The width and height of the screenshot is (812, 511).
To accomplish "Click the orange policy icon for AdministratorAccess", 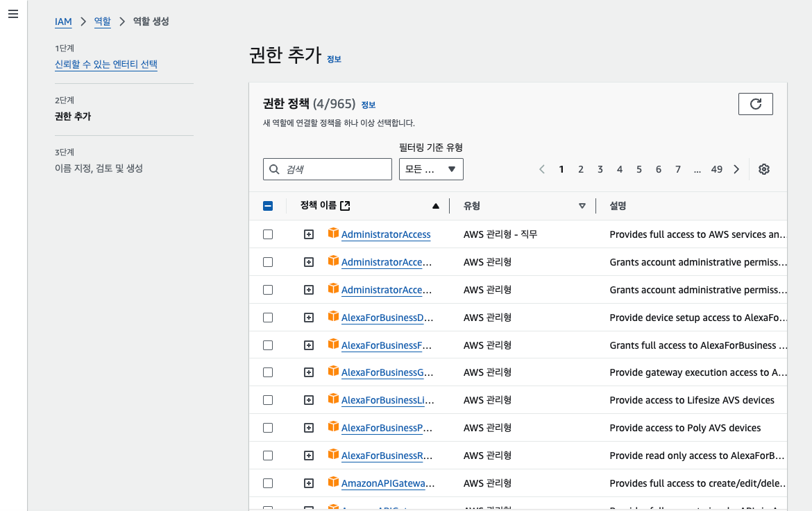I will point(333,233).
